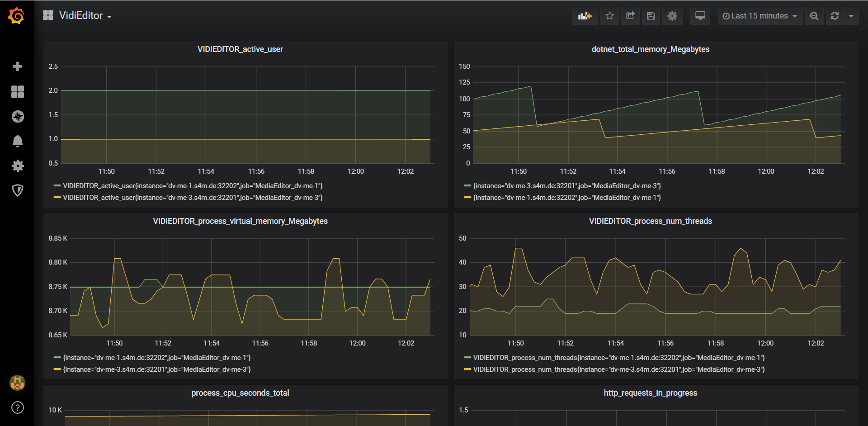Open the Grafana home via the logo
This screenshot has width=868, height=426.
16,15
